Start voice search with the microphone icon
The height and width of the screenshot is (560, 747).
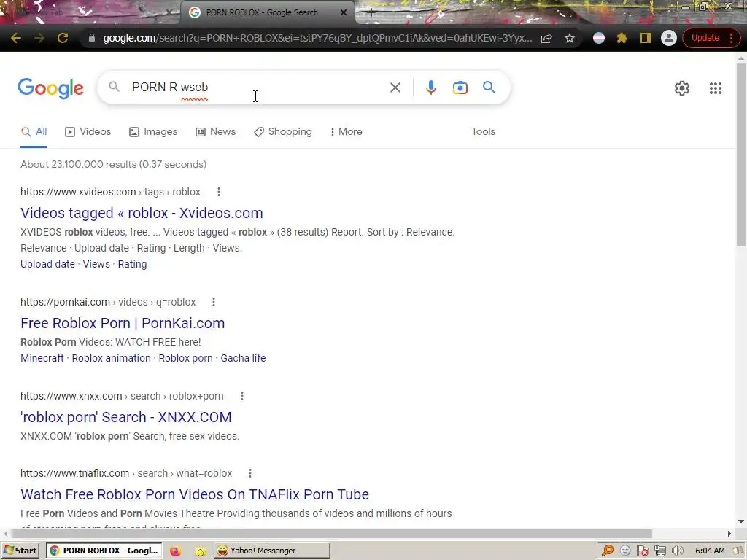(430, 87)
